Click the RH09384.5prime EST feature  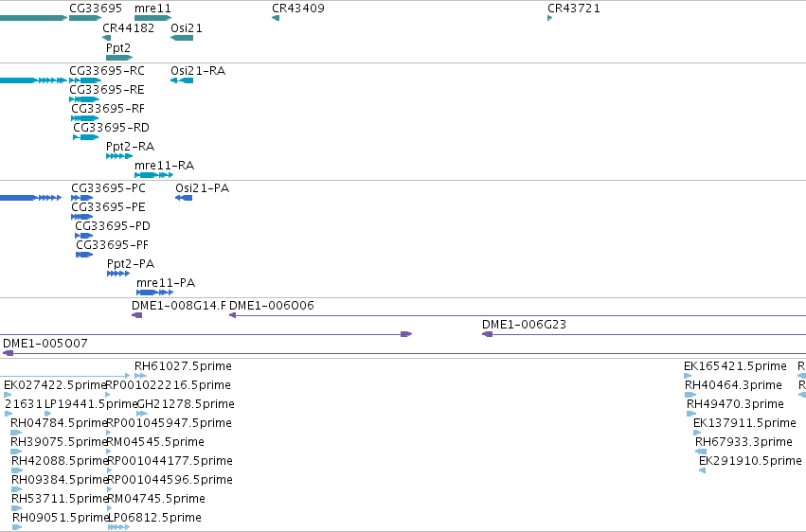click(x=17, y=490)
